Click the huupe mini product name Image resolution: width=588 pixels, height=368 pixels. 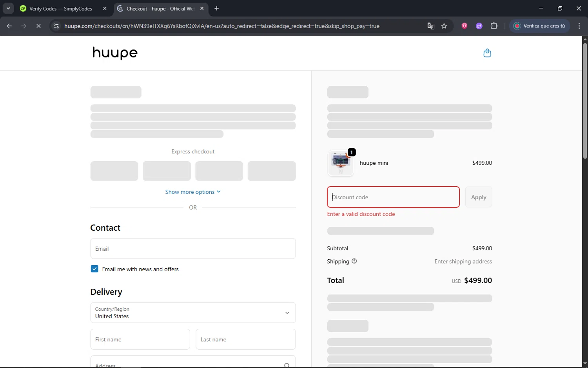coord(374,163)
